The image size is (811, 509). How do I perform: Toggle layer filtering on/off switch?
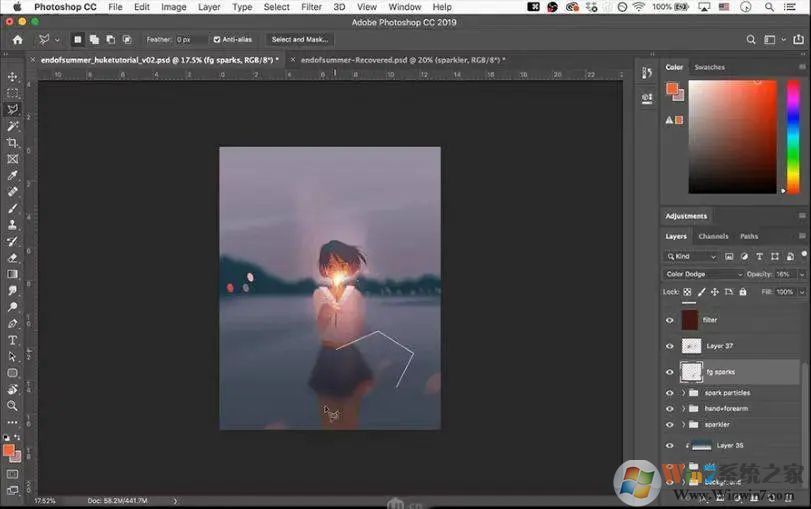804,254
